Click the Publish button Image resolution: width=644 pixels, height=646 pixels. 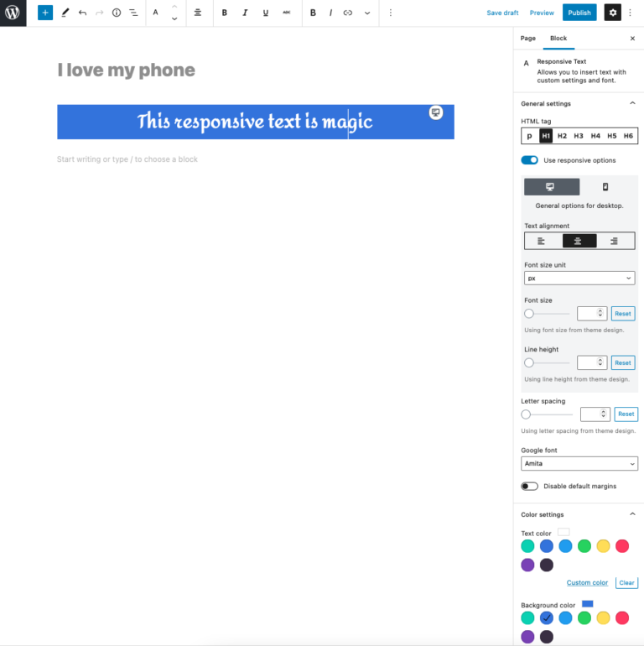coord(579,13)
